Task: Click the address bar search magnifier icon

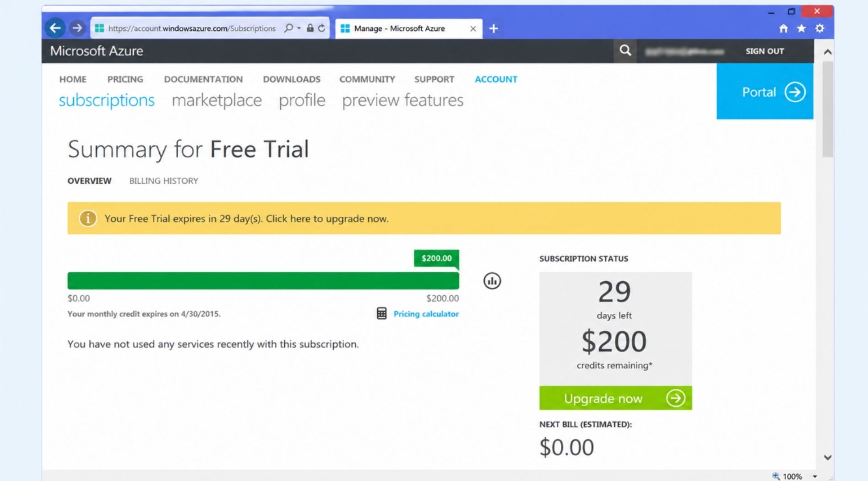Action: coord(288,28)
